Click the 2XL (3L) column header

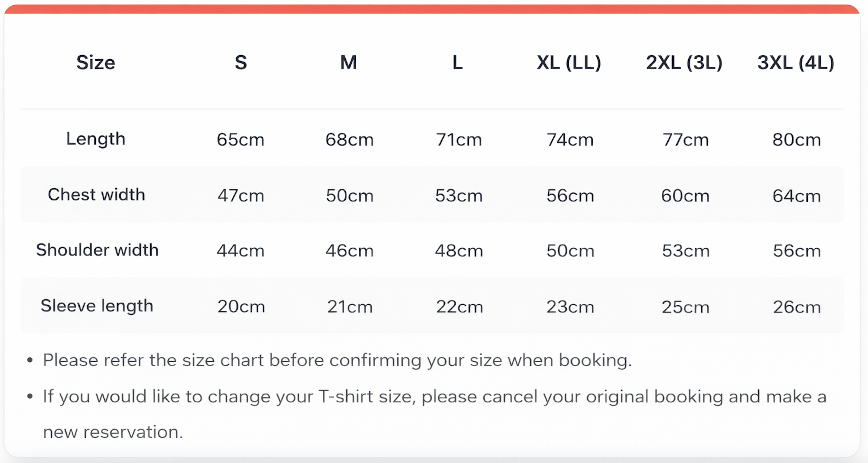click(684, 63)
